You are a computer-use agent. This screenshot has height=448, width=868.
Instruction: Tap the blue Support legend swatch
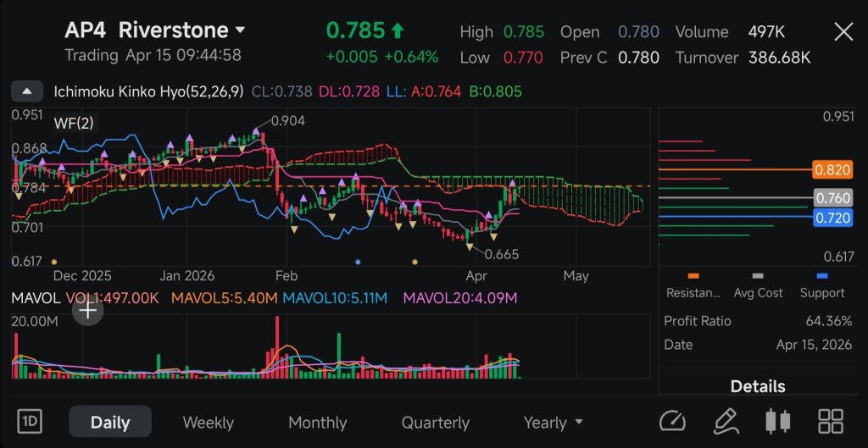[x=822, y=275]
